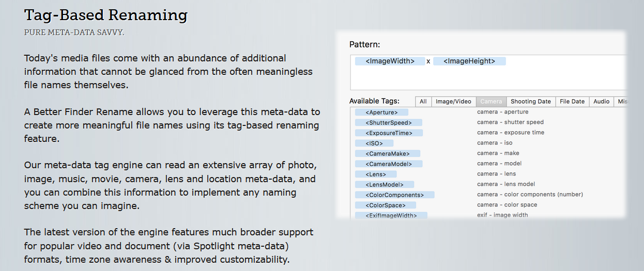The width and height of the screenshot is (644, 271).
Task: Click the 'exif - image width' description
Action: click(502, 215)
